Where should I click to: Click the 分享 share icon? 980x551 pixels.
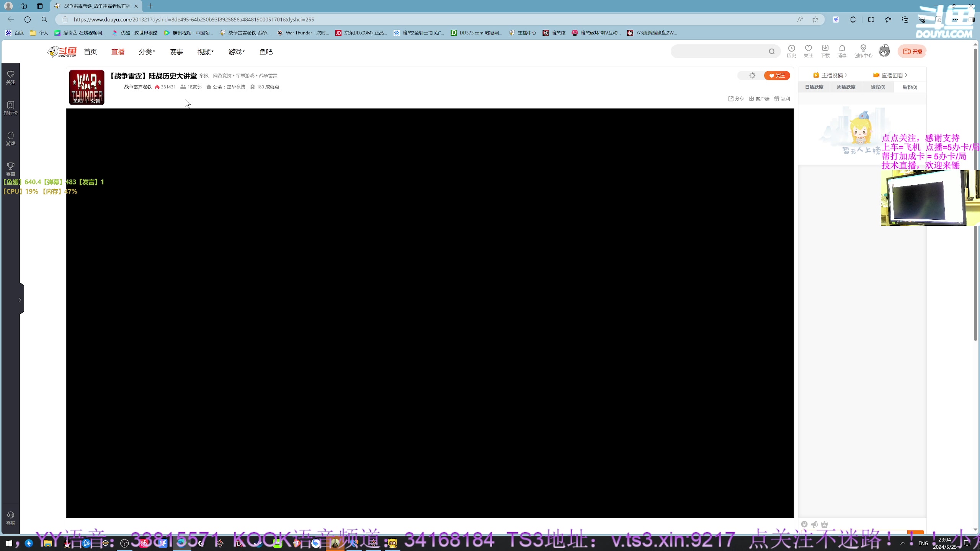pyautogui.click(x=735, y=99)
